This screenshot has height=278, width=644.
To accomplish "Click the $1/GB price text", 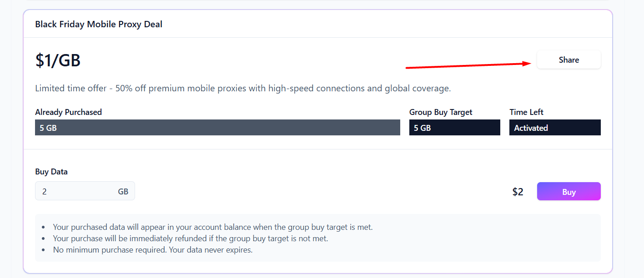I will [58, 60].
